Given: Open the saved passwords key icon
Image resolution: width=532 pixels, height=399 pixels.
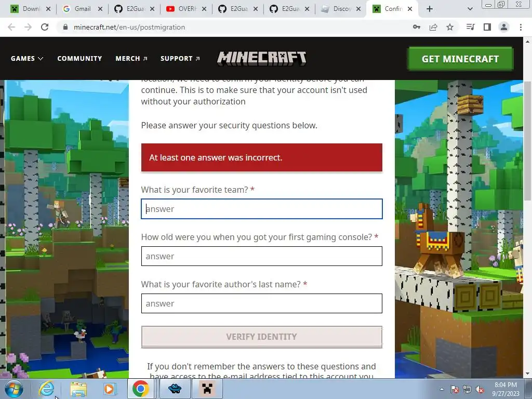Looking at the screenshot, I should [x=417, y=27].
